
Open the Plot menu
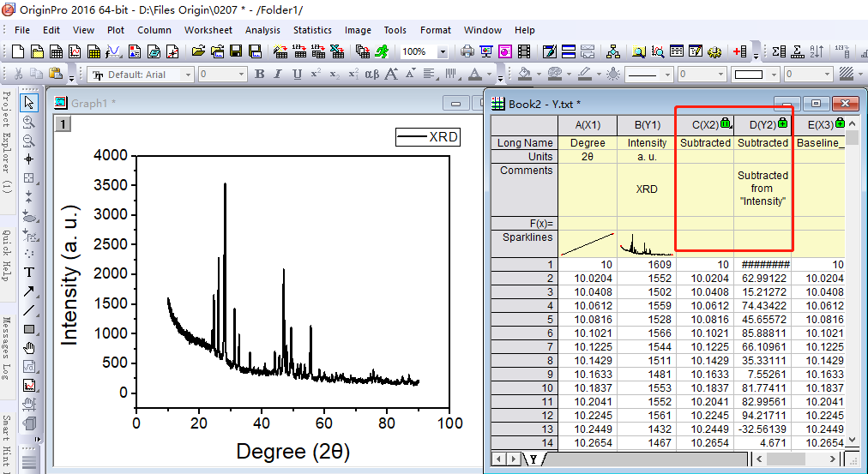(x=116, y=30)
